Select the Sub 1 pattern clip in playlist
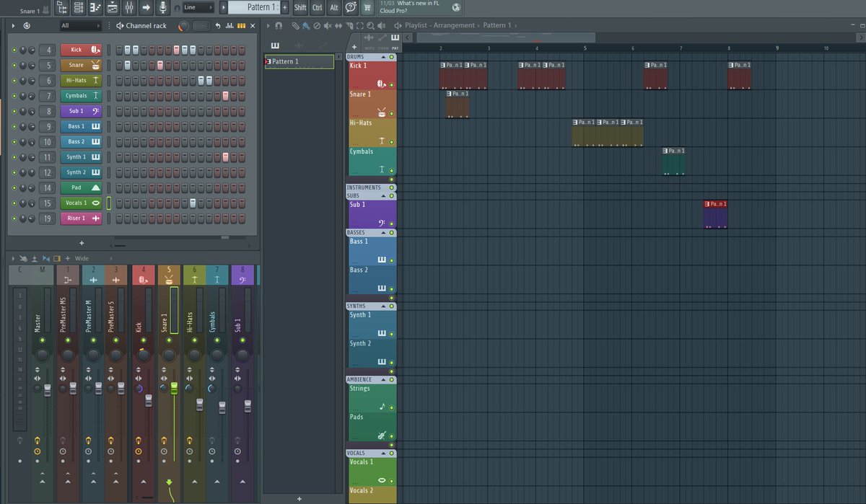The height and width of the screenshot is (504, 866). (x=715, y=215)
